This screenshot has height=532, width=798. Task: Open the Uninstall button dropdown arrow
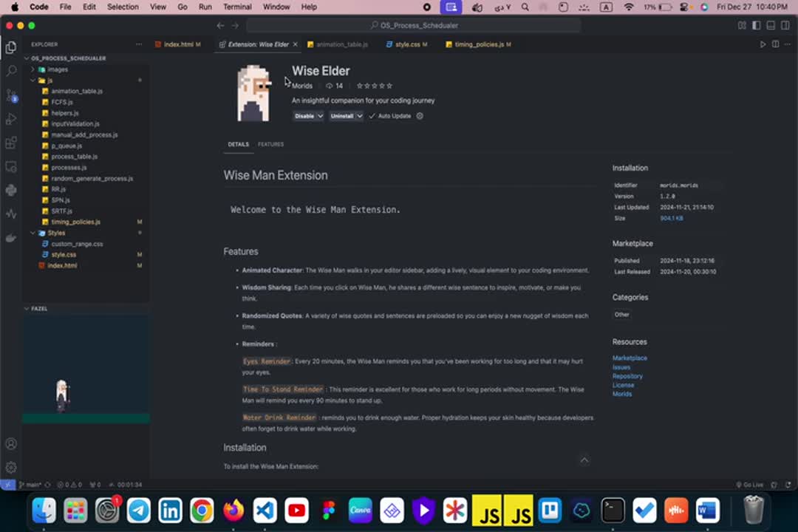click(x=359, y=116)
